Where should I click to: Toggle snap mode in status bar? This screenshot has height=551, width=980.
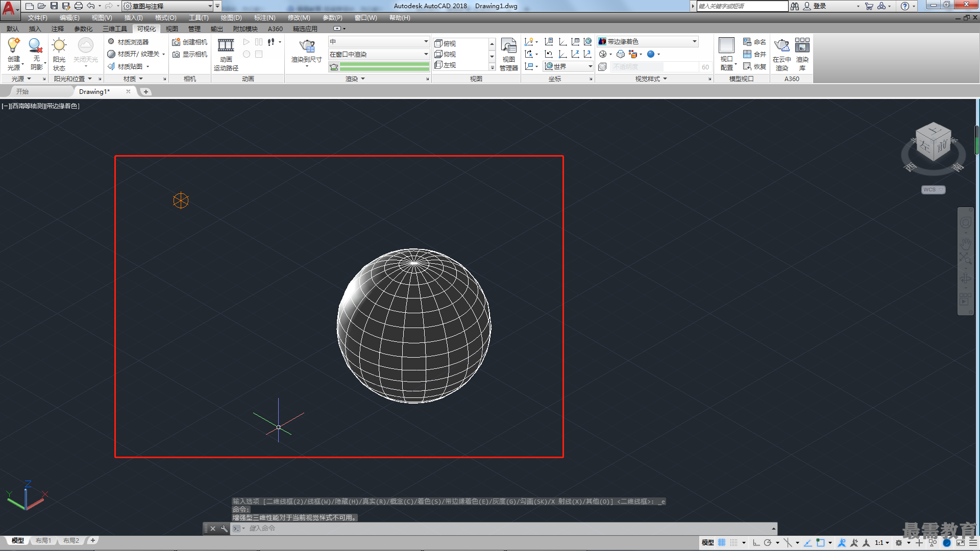733,543
